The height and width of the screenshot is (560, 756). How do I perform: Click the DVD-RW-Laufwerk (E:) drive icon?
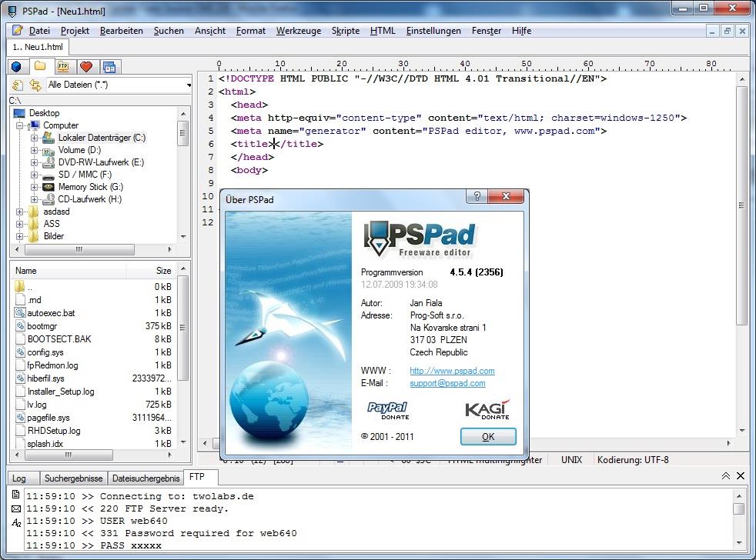pos(49,162)
